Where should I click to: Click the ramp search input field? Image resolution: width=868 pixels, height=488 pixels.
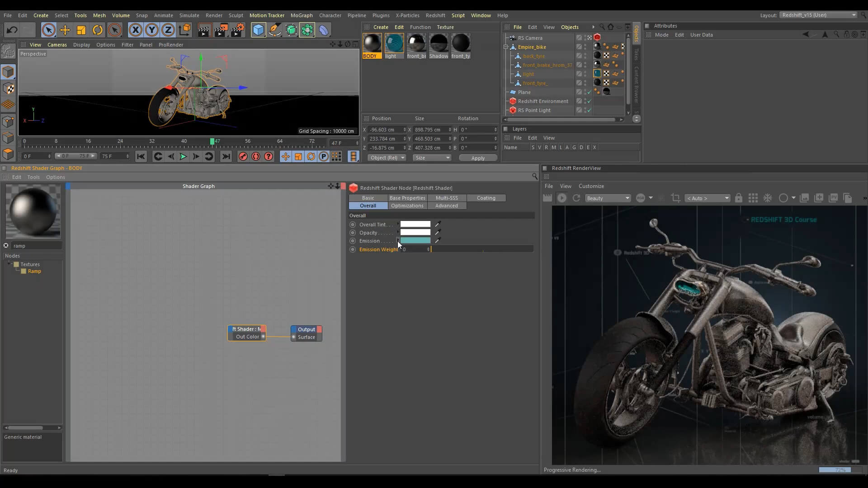point(37,246)
